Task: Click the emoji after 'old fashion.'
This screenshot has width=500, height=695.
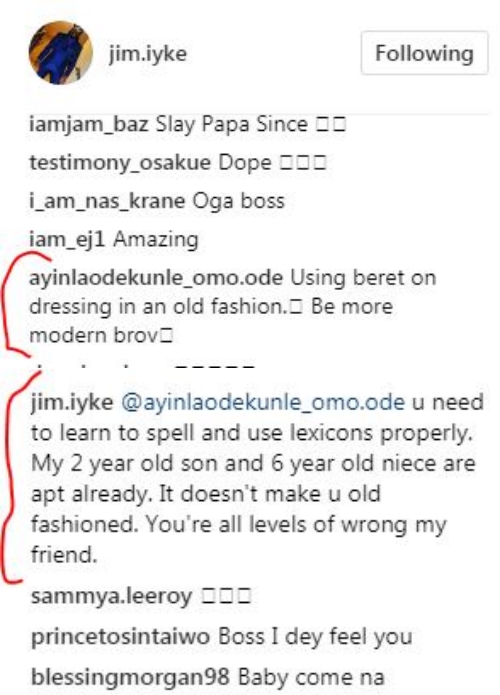Action: pos(296,308)
